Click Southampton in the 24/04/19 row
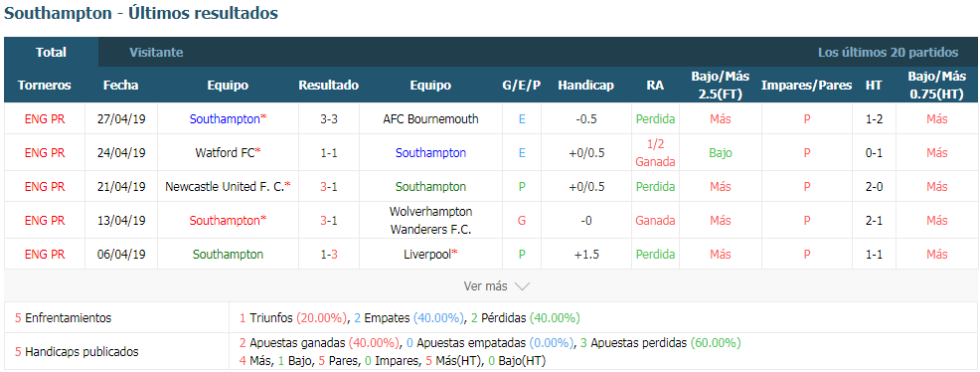Screen dimensions: 980x372 coord(430,152)
